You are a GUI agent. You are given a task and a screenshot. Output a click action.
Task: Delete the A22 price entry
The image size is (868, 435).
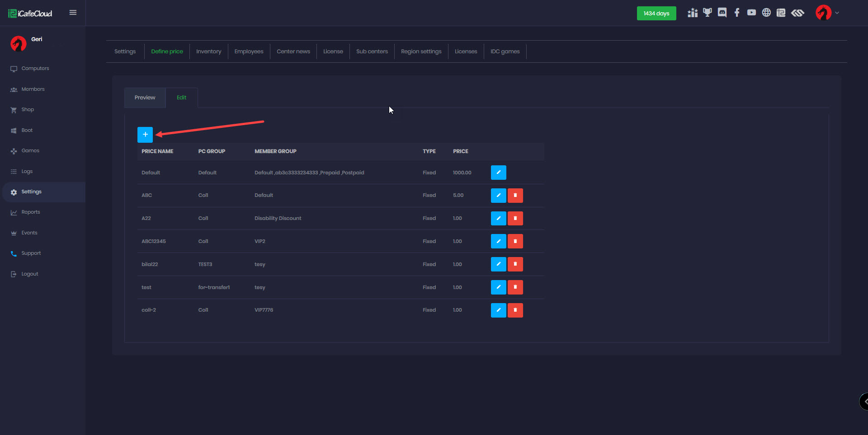click(x=515, y=219)
